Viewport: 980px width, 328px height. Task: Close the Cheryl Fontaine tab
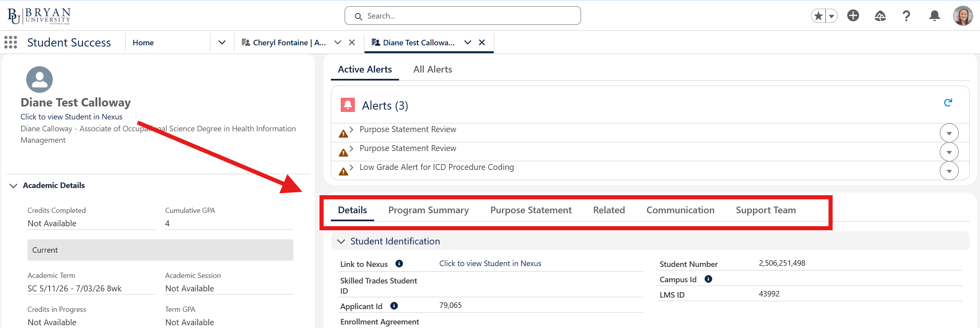[352, 42]
